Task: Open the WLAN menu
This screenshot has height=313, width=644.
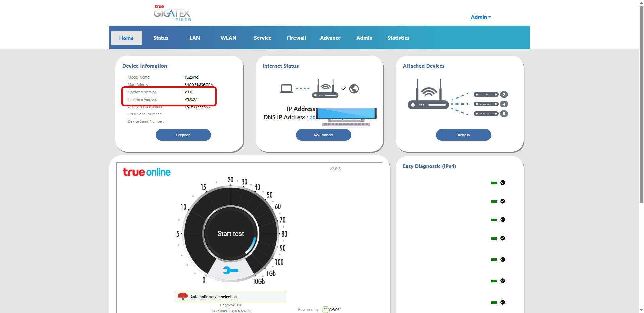Action: click(228, 38)
